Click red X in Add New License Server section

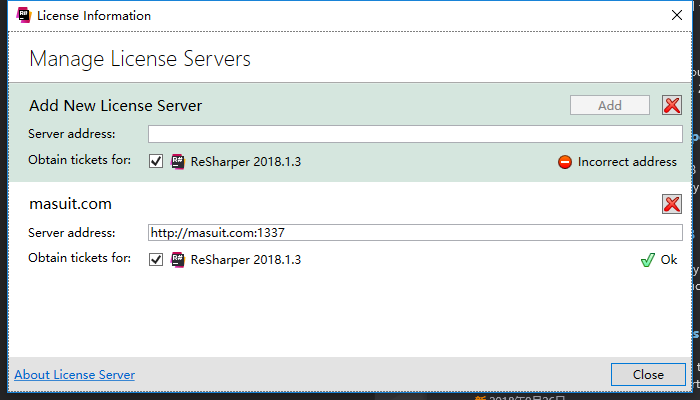pos(672,105)
